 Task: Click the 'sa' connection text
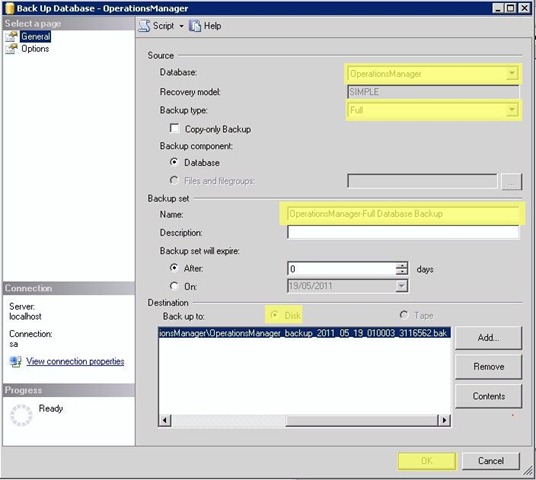click(14, 344)
